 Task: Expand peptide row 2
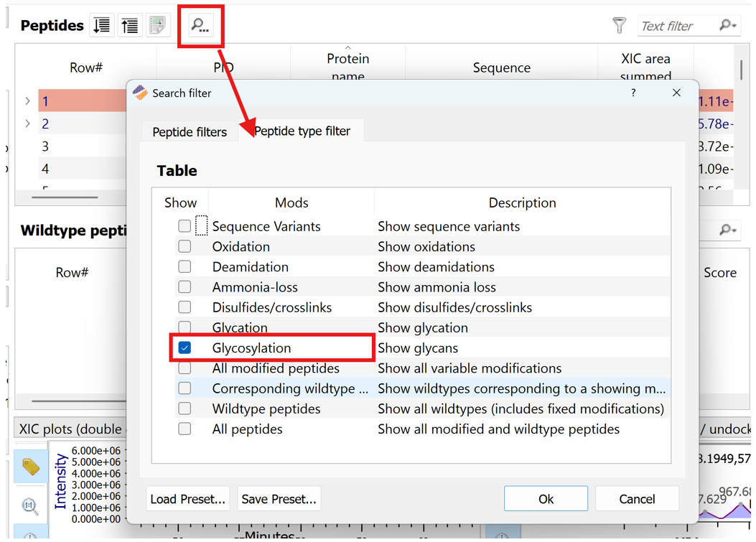[x=28, y=123]
